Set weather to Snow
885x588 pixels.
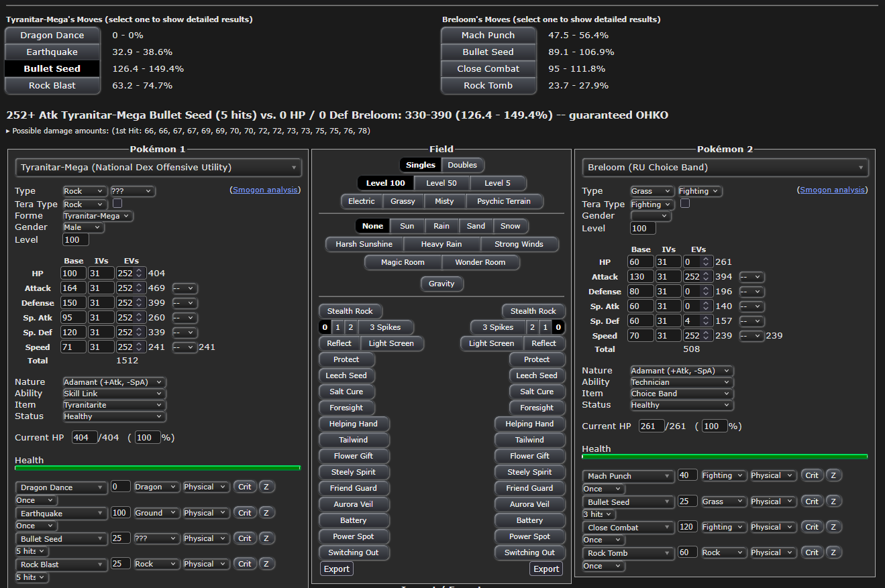511,226
